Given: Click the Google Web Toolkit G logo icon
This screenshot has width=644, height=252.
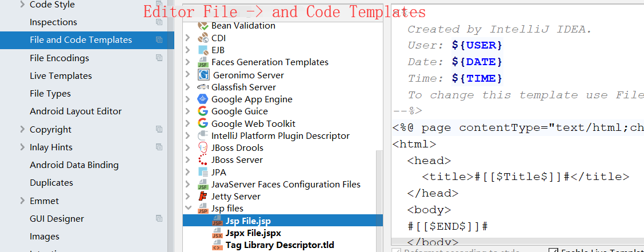Looking at the screenshot, I should [x=203, y=123].
